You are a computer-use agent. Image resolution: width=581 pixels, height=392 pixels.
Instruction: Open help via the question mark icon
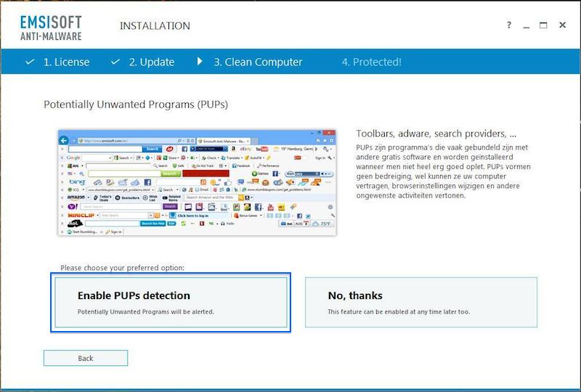509,25
